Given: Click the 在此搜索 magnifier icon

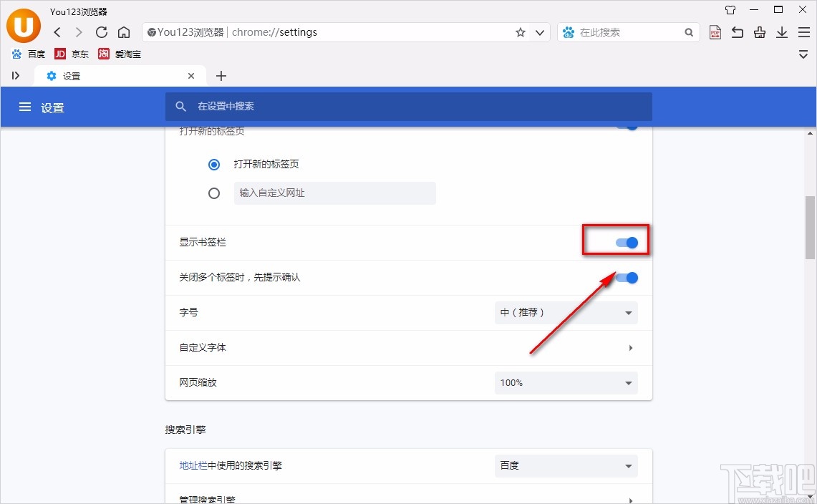Looking at the screenshot, I should coord(688,32).
